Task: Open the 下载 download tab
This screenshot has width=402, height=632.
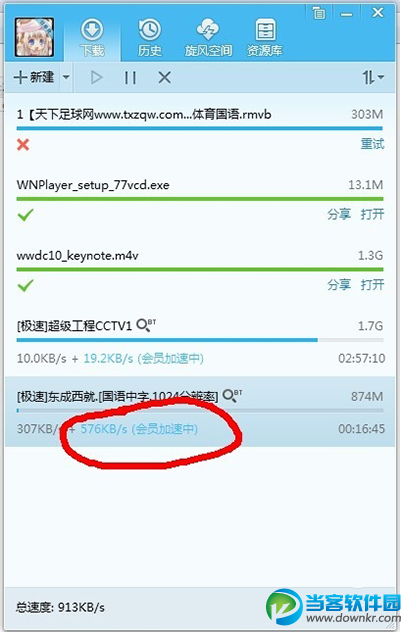Action: coord(92,39)
